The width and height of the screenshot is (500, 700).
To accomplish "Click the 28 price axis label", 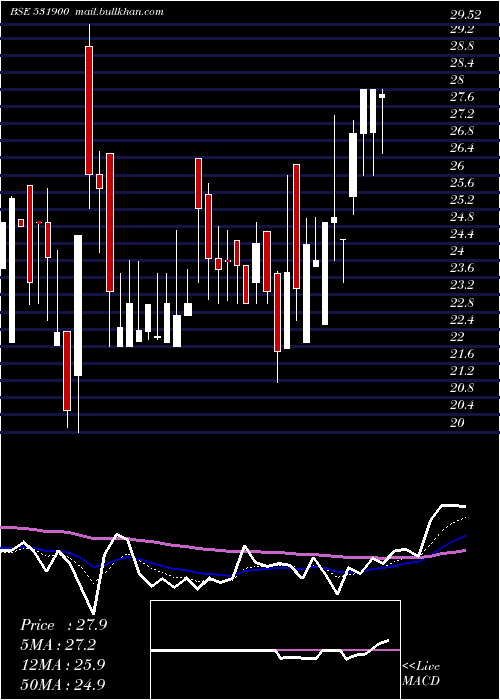I will point(458,80).
